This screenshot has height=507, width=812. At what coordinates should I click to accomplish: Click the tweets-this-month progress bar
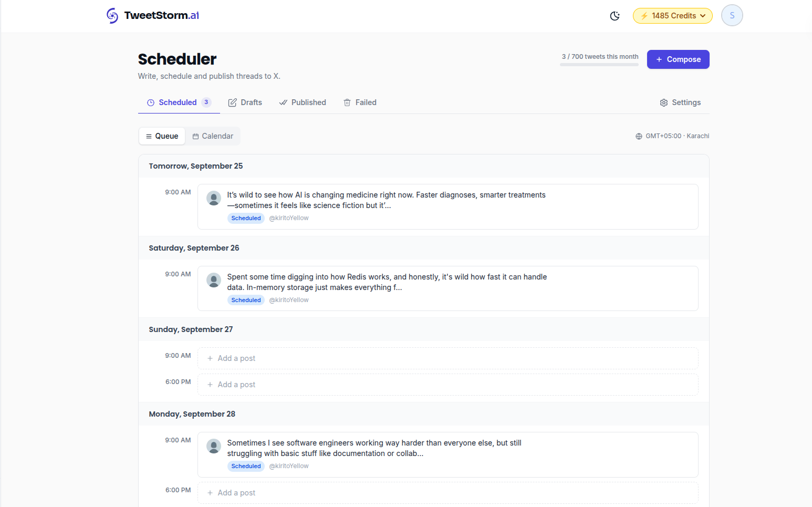599,65
